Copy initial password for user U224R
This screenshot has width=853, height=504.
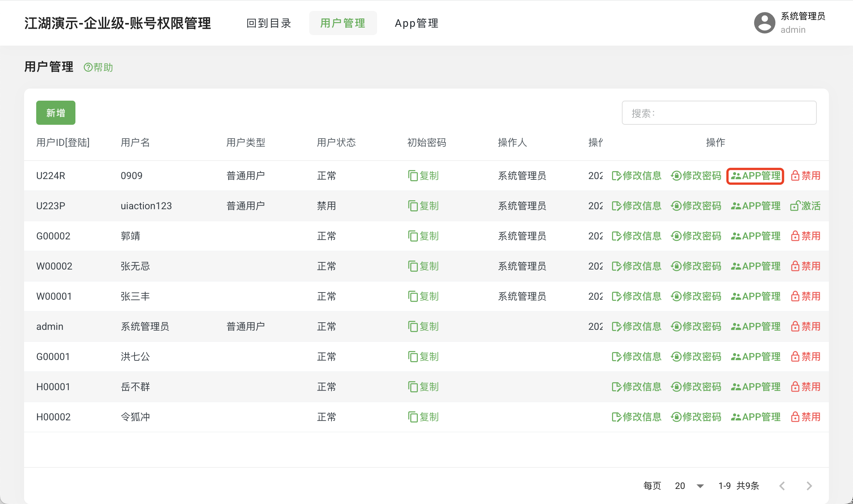[x=423, y=176]
